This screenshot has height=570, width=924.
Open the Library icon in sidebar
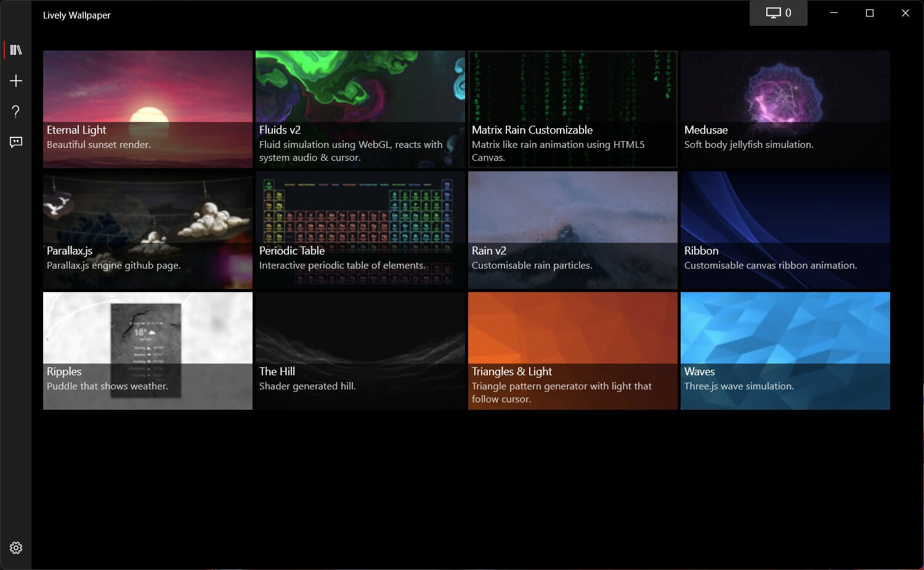[x=16, y=50]
